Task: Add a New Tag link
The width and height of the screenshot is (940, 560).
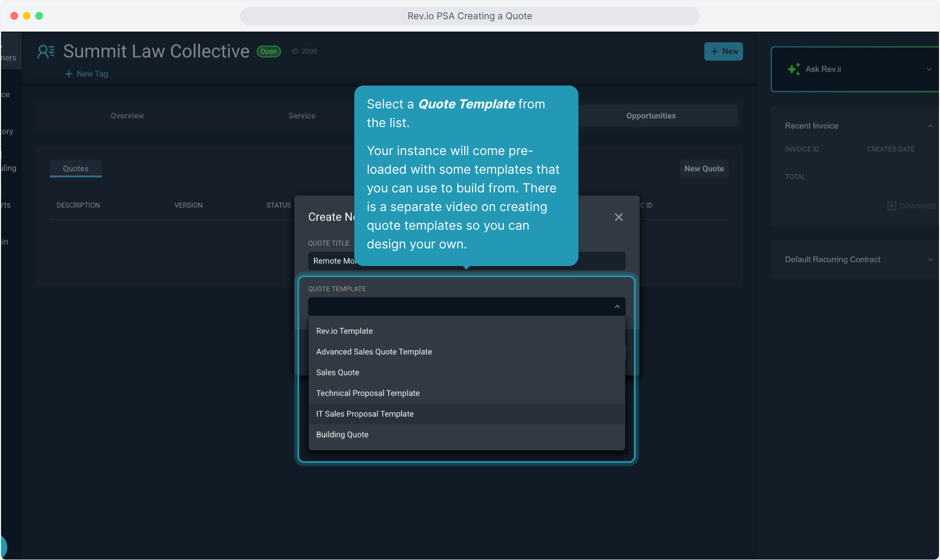Action: pos(87,74)
